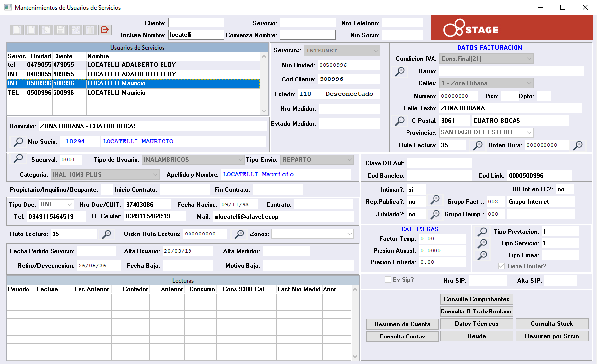Click magnifier next to Tipo Prestacion
597x364 pixels.
tap(483, 232)
